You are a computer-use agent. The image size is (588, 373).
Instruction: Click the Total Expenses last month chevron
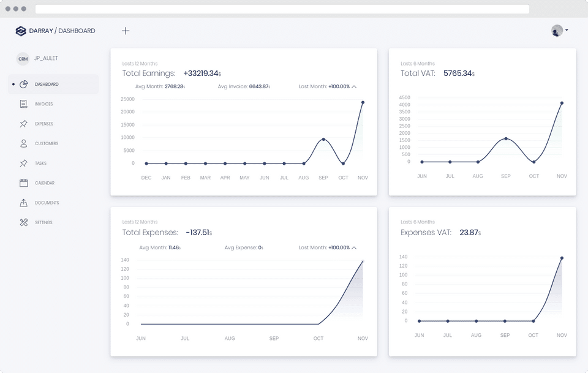pyautogui.click(x=354, y=248)
